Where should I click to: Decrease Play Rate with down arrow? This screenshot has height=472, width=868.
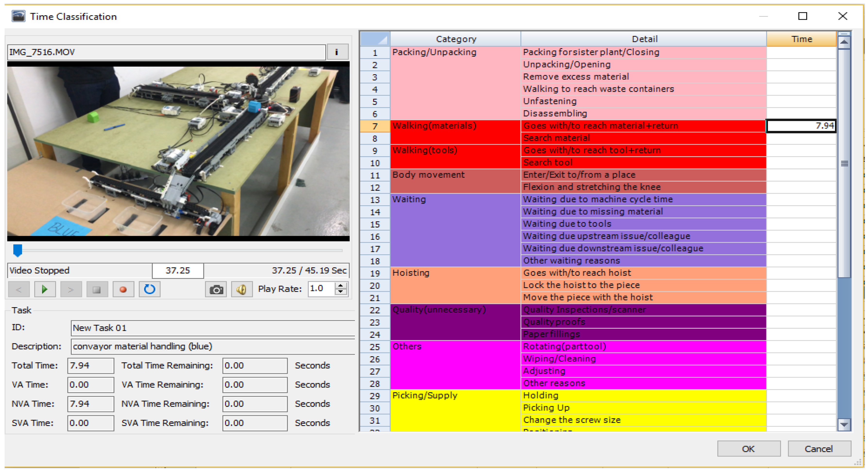tap(341, 292)
